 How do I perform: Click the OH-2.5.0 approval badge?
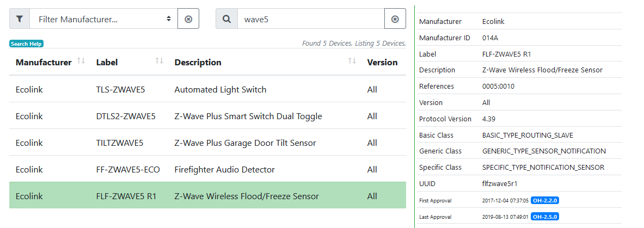tap(545, 217)
